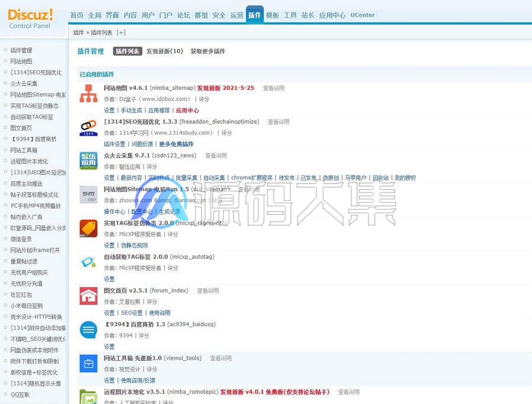This screenshot has width=532, height=404.
Task: Click the 插件 breadcrumb text
Action: (79, 32)
